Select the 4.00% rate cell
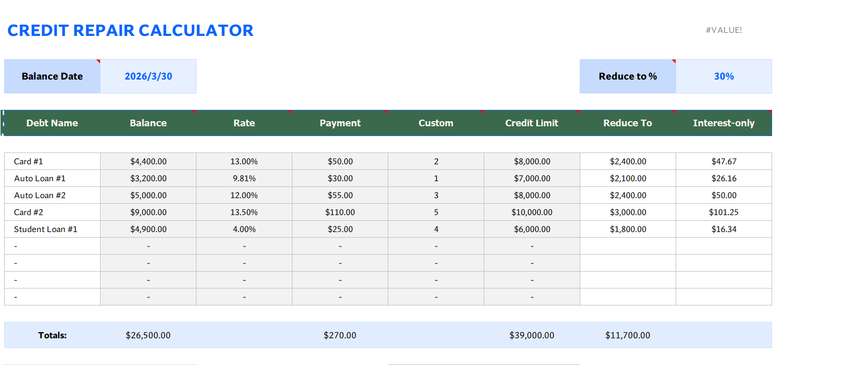This screenshot has width=868, height=365. tap(244, 229)
